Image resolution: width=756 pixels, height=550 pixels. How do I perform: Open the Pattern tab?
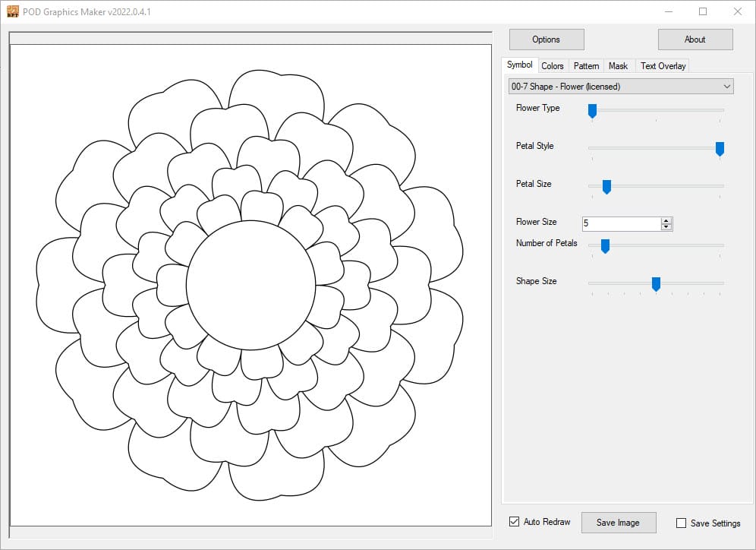586,66
